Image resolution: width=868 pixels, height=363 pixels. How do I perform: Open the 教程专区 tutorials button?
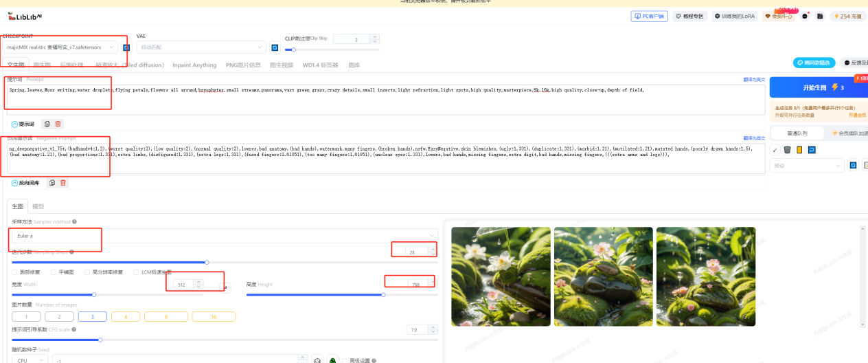point(690,16)
